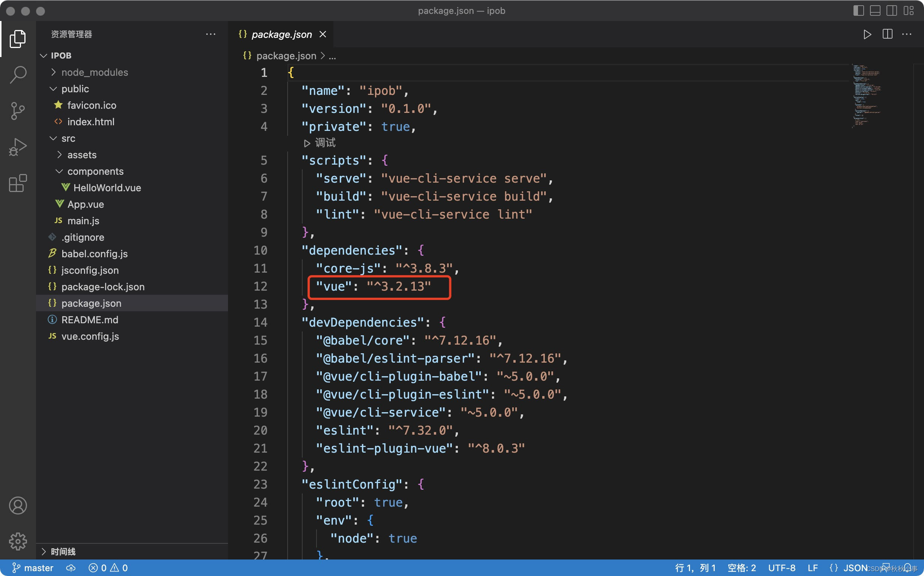The width and height of the screenshot is (924, 576).
Task: Toggle the primary side bar layout icon
Action: [x=858, y=10]
